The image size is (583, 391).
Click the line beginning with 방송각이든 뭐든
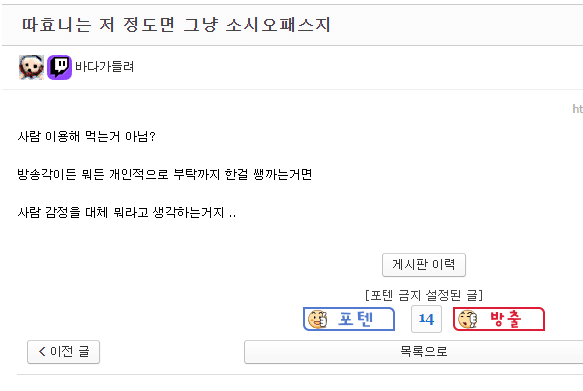(164, 174)
